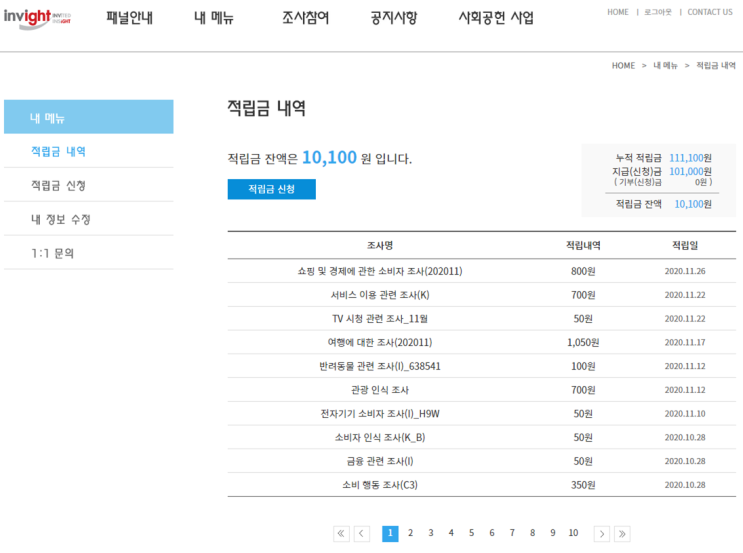Click 적립금 내역 in the breadcrumb
The height and width of the screenshot is (553, 743).
[x=716, y=65]
